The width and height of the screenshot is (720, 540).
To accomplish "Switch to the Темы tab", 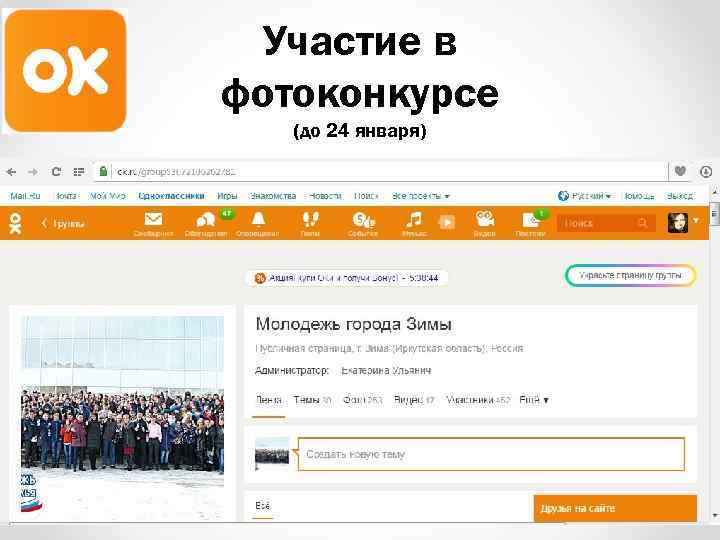I will click(312, 400).
